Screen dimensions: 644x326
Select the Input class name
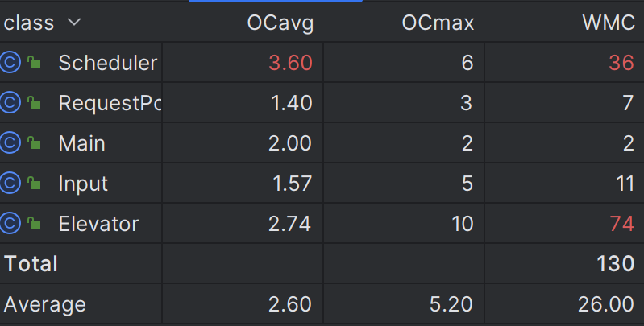pos(83,184)
